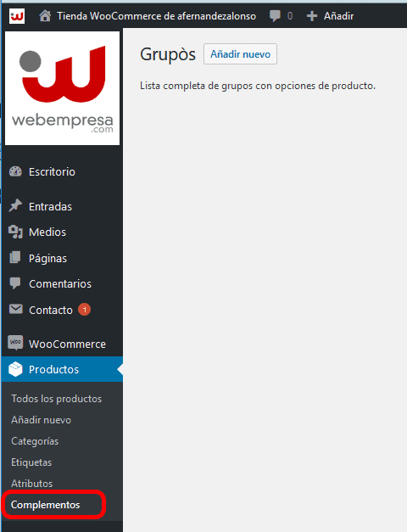Screen dimensions: 407x532
Task: Open Etiquetas submenu item
Action: tap(31, 462)
